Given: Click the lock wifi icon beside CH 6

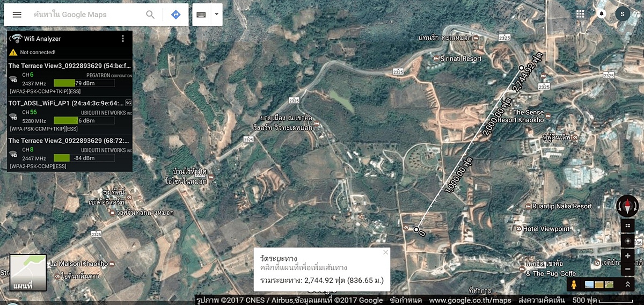Looking at the screenshot, I should (13, 79).
